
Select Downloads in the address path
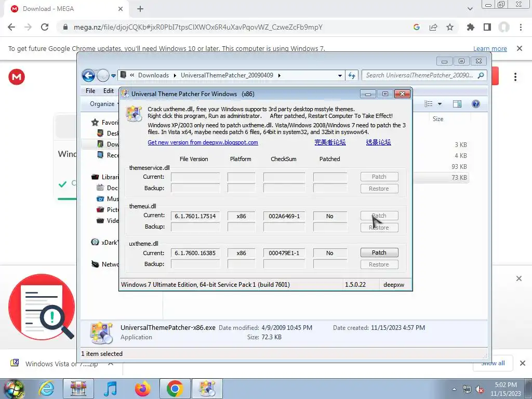click(x=153, y=75)
